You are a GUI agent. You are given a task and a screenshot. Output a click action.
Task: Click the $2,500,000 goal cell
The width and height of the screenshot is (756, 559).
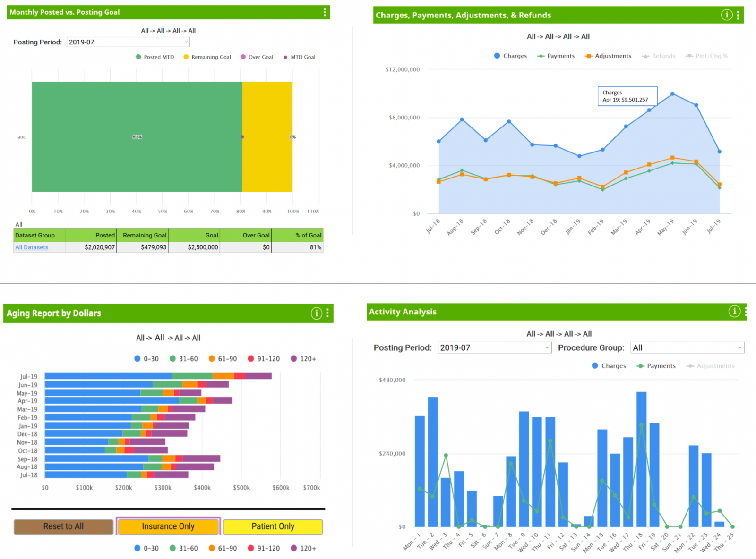pos(194,247)
